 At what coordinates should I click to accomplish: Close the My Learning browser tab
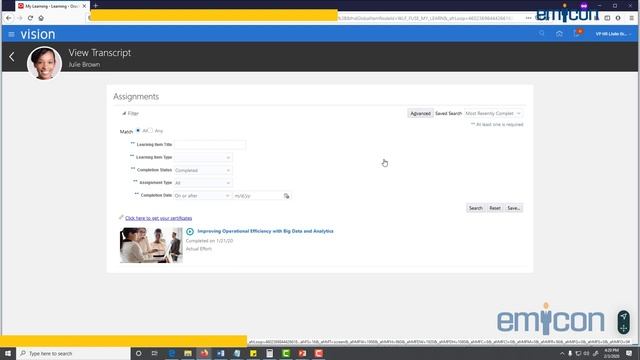(x=84, y=6)
